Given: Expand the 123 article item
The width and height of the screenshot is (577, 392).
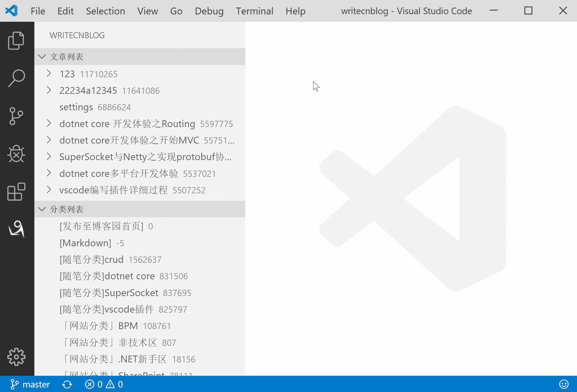Looking at the screenshot, I should (49, 74).
